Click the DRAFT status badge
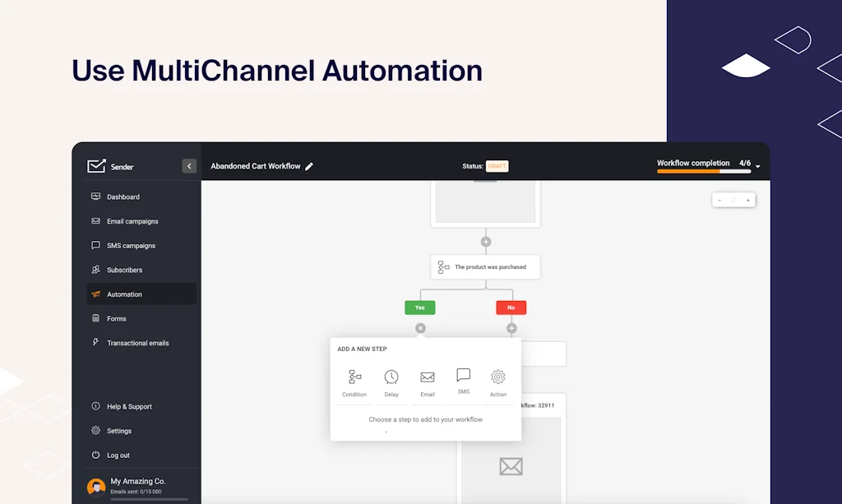The width and height of the screenshot is (842, 504). [x=497, y=166]
